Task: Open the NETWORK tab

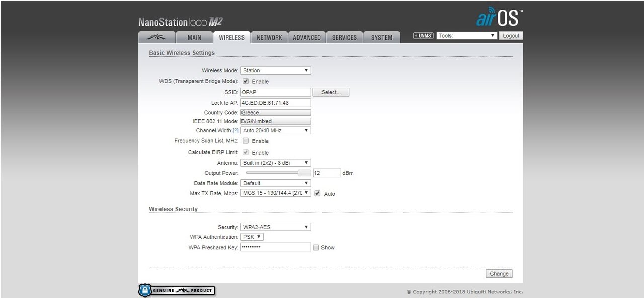Action: pyautogui.click(x=270, y=37)
